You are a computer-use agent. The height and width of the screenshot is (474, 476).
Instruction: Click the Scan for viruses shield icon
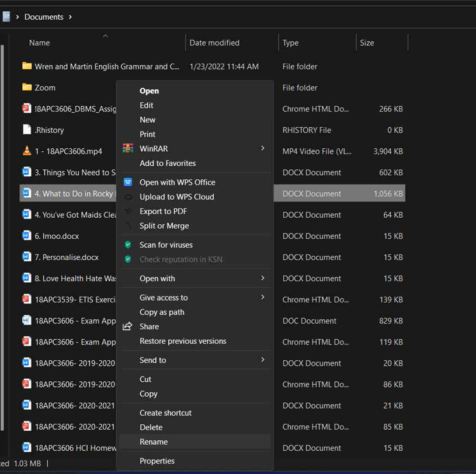[x=128, y=245]
